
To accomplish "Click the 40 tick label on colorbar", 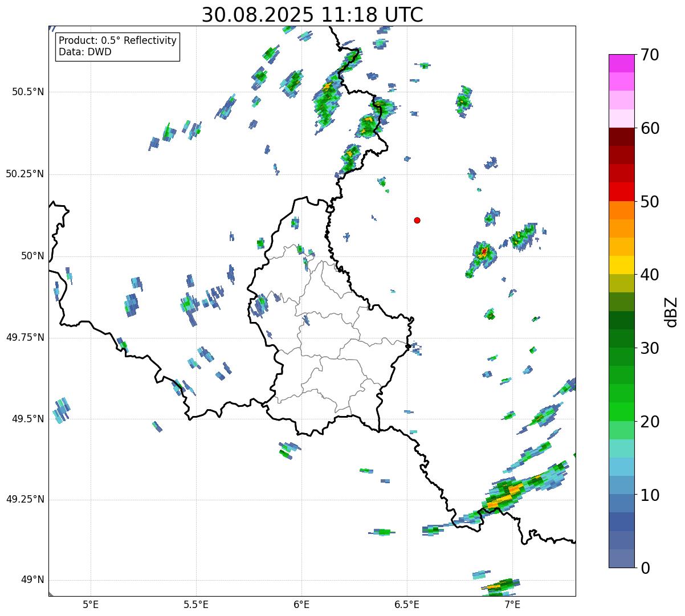I will tap(650, 275).
